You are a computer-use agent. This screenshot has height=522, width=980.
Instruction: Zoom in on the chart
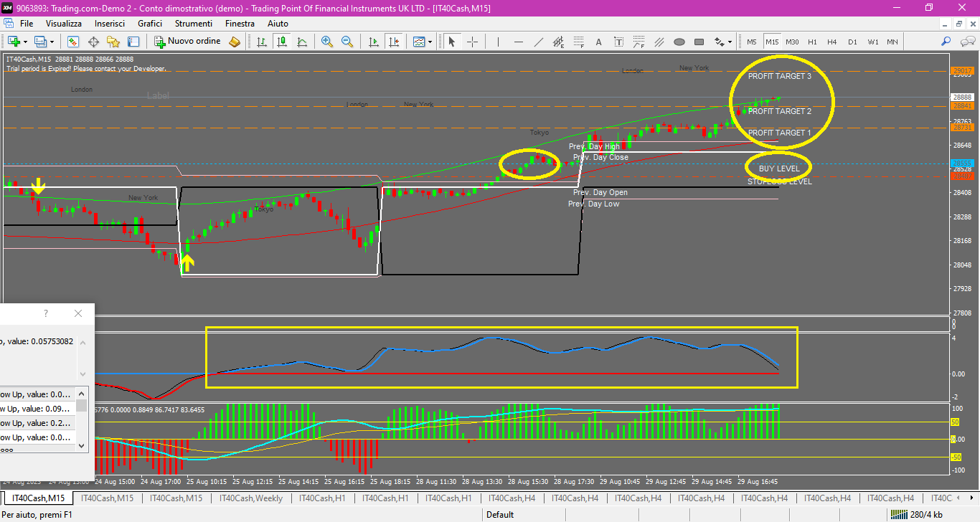coord(327,42)
